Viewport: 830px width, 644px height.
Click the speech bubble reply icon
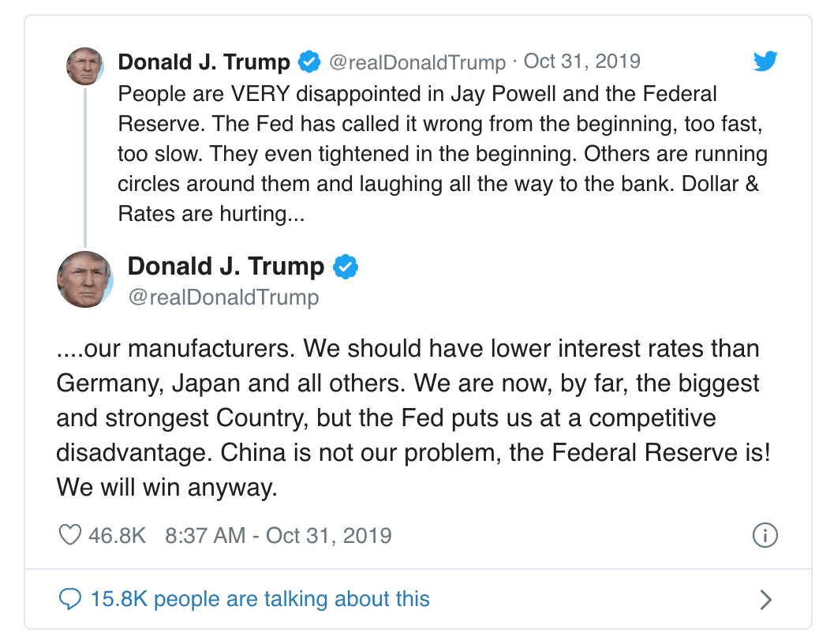[72, 599]
